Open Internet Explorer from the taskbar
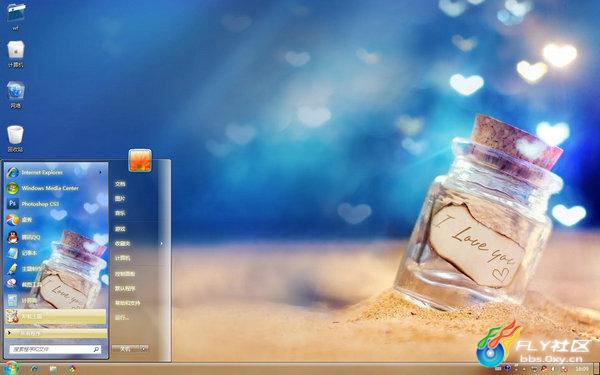Screen dimensions: 600x375 (34, 369)
